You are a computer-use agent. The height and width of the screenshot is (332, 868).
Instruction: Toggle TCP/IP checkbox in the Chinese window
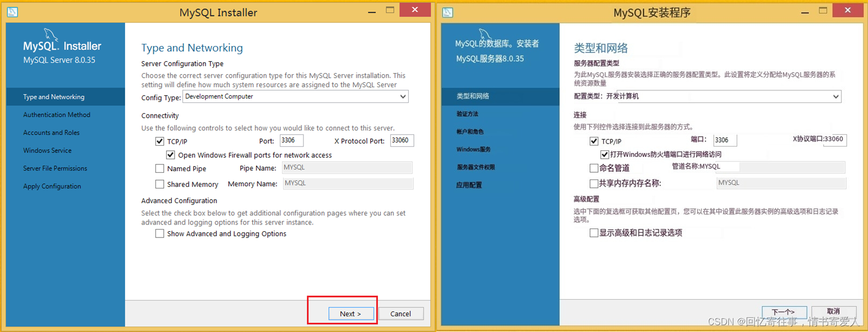point(594,141)
